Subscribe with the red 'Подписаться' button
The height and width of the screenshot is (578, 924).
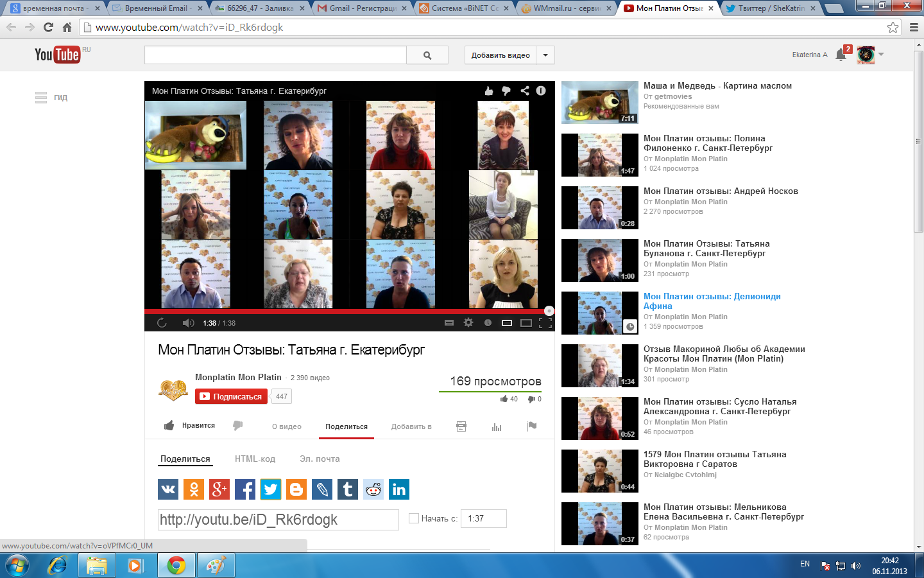[231, 396]
